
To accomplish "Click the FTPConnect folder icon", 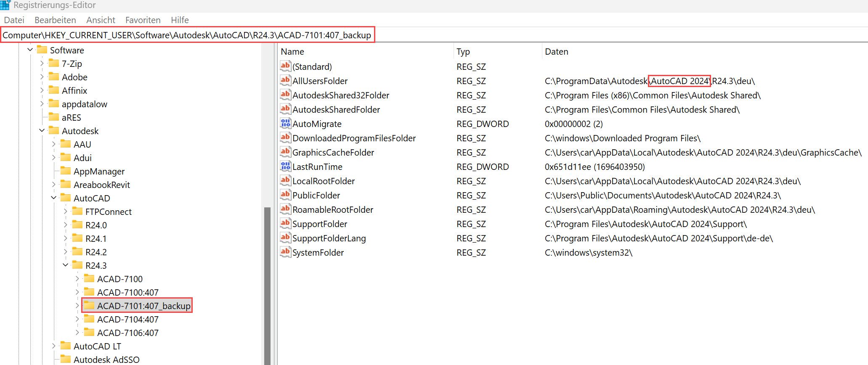I will coord(77,212).
